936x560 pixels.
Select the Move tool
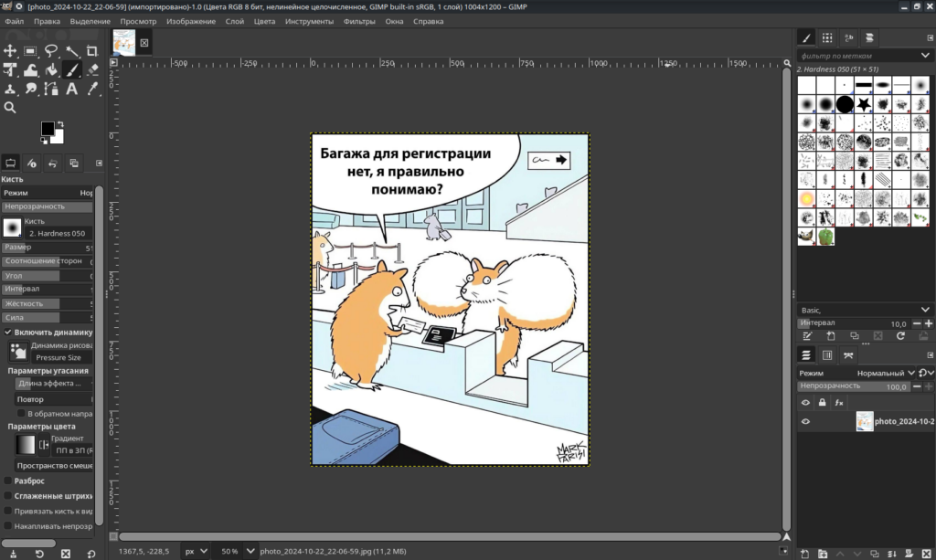click(x=10, y=51)
